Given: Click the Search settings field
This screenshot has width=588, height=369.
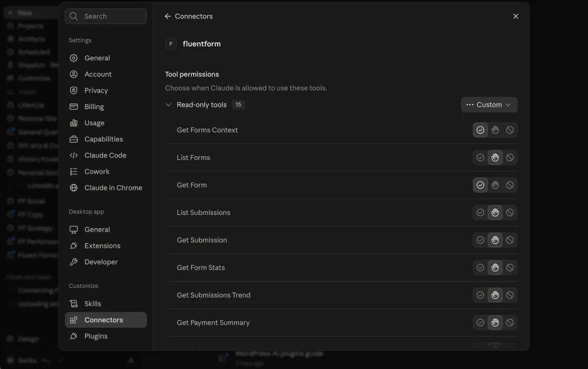Looking at the screenshot, I should (x=106, y=16).
